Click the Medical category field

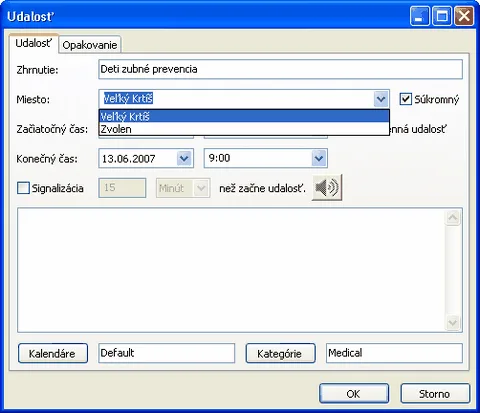coord(394,353)
